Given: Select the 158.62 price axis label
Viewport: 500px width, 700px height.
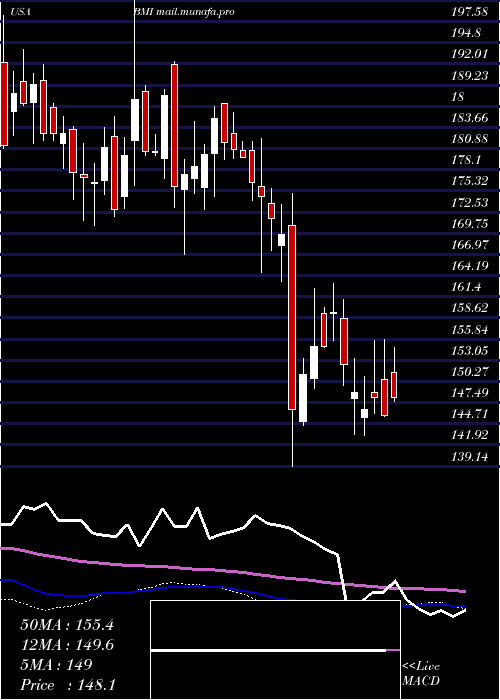Looking at the screenshot, I should [x=470, y=308].
